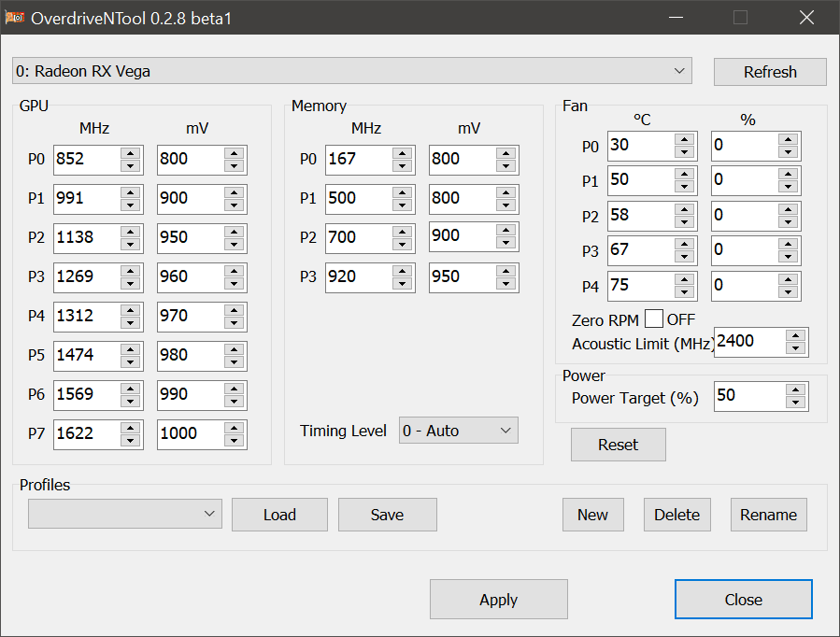This screenshot has height=637, width=840.
Task: Decrease Acoustic Limit with down arrow
Action: [x=795, y=348]
